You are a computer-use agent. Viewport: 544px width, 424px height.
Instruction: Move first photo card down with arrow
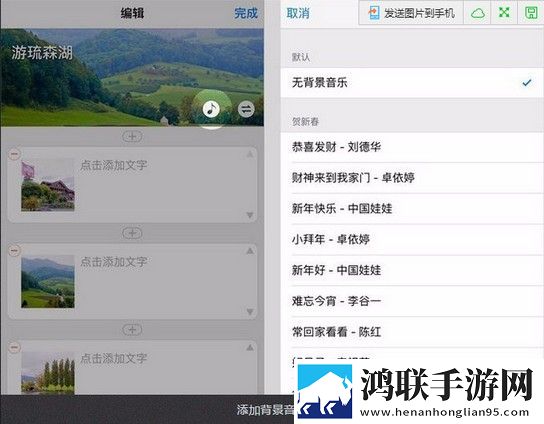pyautogui.click(x=250, y=215)
